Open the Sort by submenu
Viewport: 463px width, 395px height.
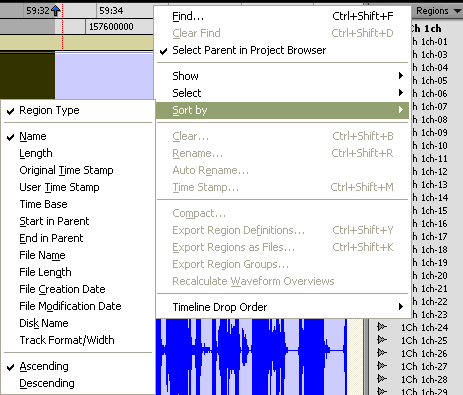[282, 110]
